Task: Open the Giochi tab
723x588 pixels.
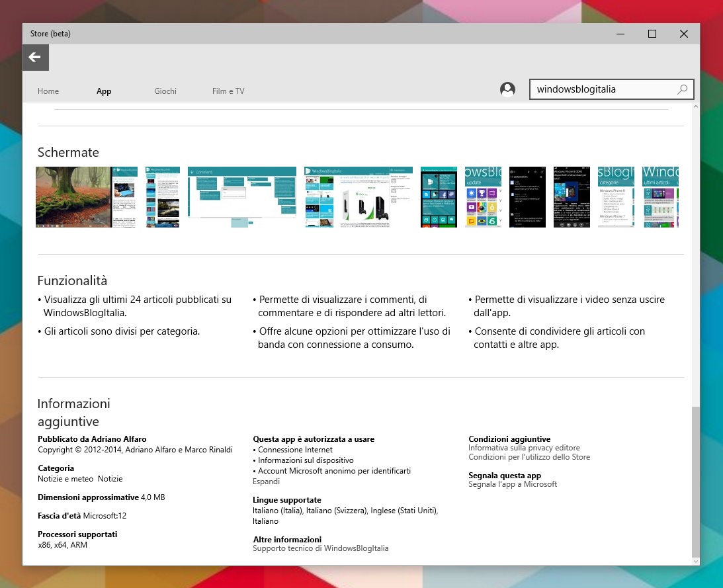Action: (165, 91)
